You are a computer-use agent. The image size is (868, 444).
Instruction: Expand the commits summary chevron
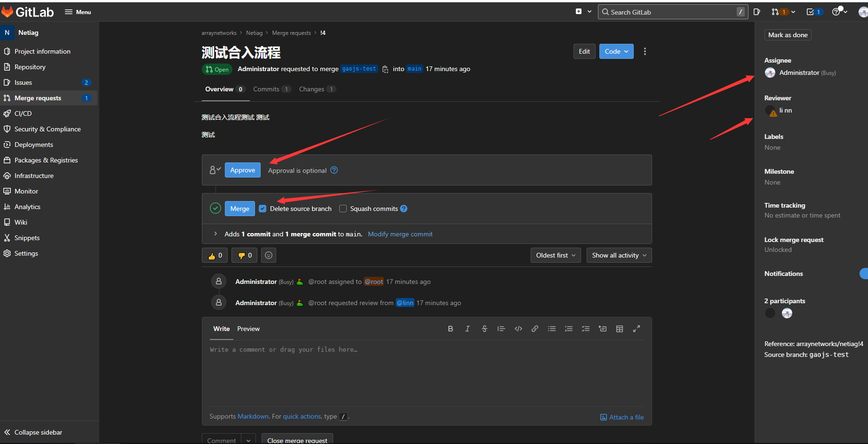coord(215,234)
